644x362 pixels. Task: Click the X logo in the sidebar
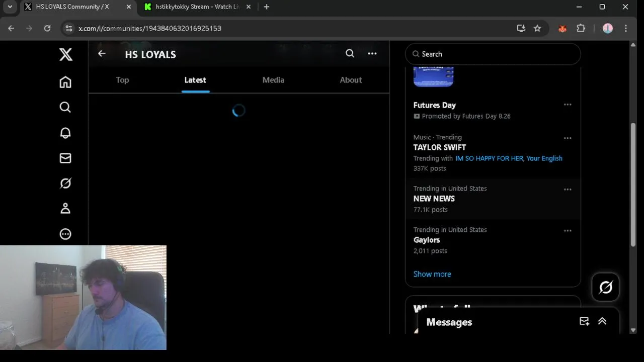coord(65,54)
